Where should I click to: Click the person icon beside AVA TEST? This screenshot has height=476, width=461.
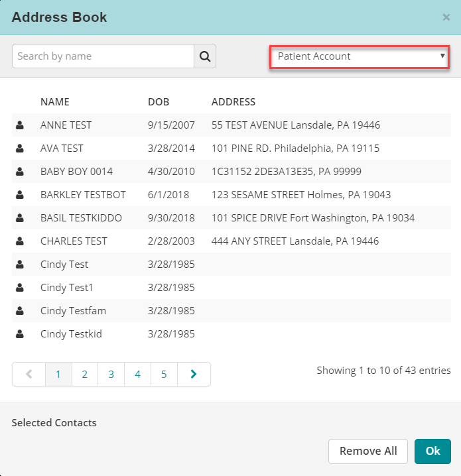pos(20,148)
